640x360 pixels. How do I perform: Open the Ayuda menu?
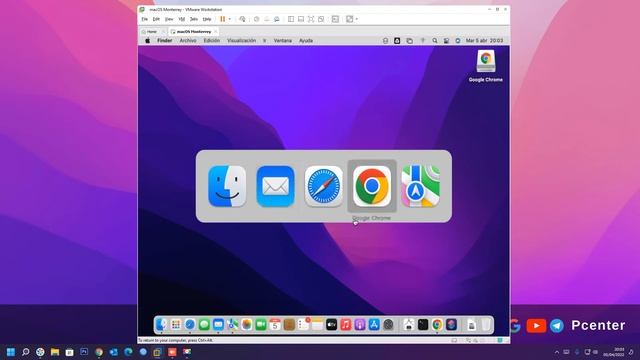click(306, 40)
